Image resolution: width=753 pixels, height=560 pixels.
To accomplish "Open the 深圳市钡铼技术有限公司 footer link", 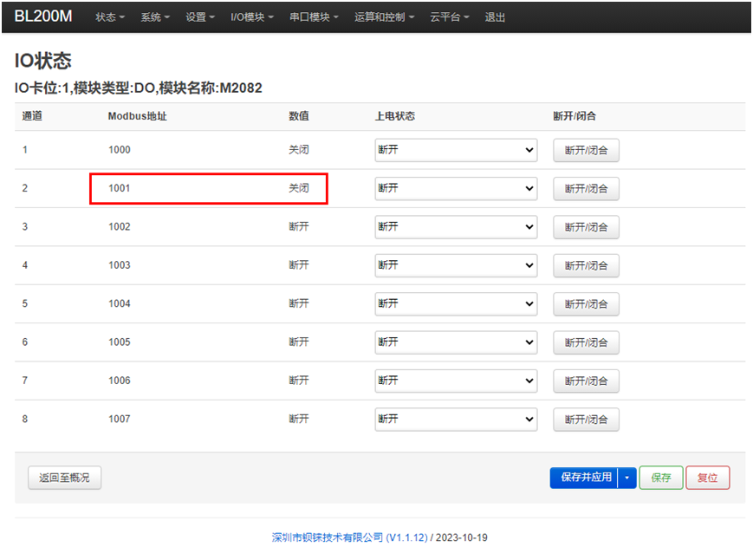I will tap(349, 537).
